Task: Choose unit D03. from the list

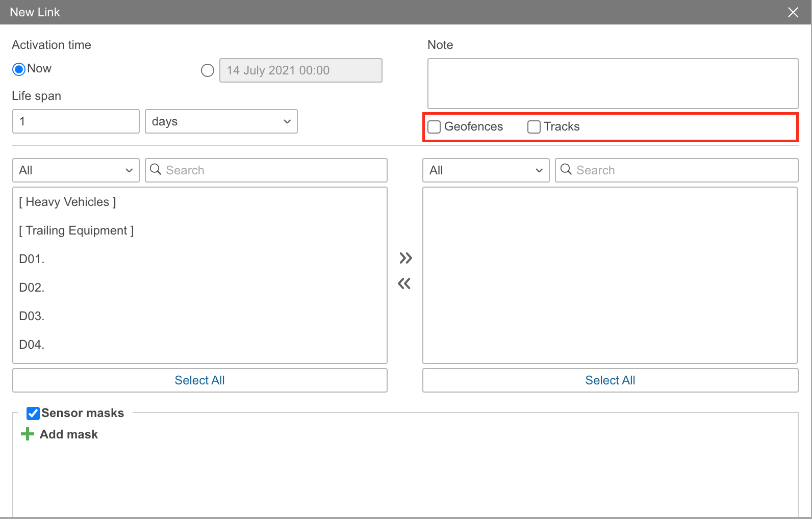Action: 32,316
